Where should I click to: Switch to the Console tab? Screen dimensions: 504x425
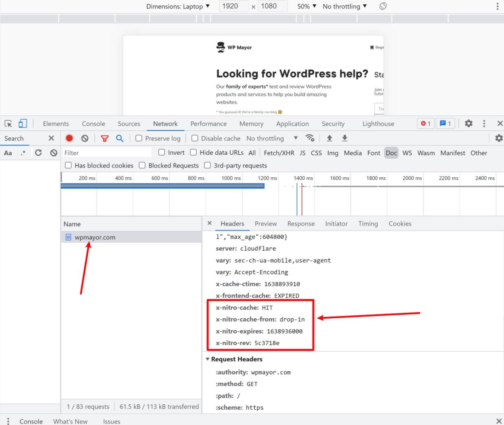94,124
